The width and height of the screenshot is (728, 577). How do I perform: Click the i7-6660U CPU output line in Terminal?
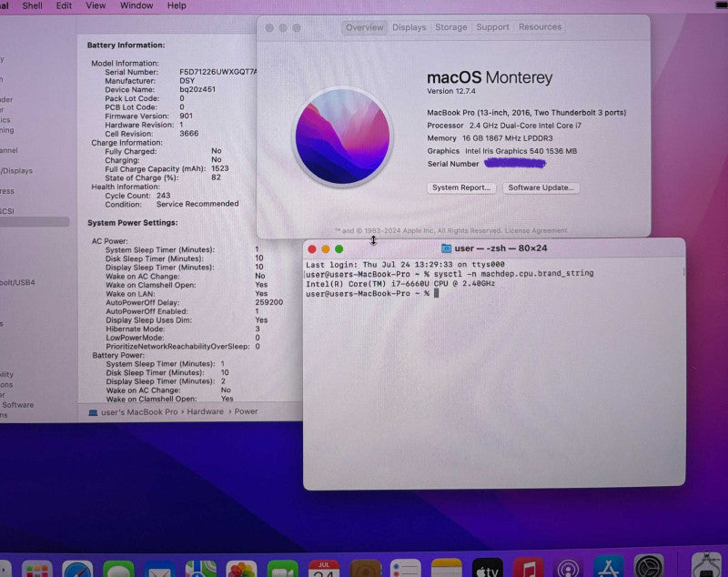point(400,283)
